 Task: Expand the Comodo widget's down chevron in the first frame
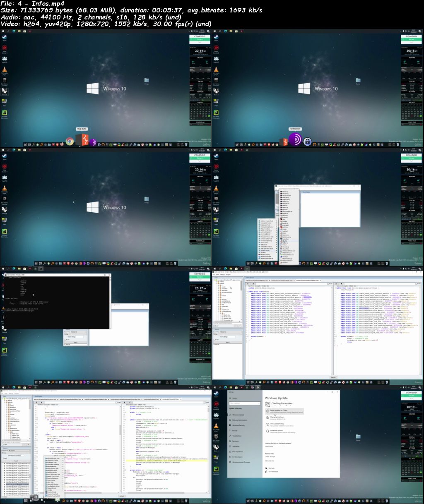[x=200, y=43]
